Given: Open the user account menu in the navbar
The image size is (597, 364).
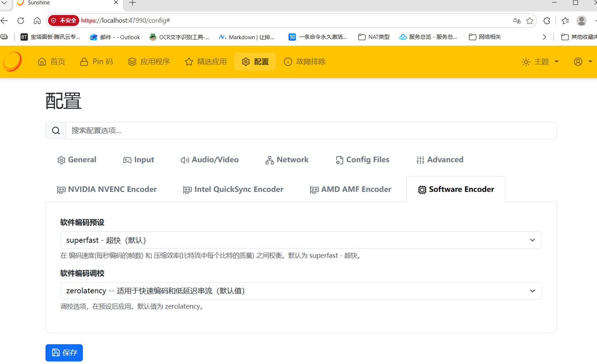Looking at the screenshot, I should (x=582, y=62).
